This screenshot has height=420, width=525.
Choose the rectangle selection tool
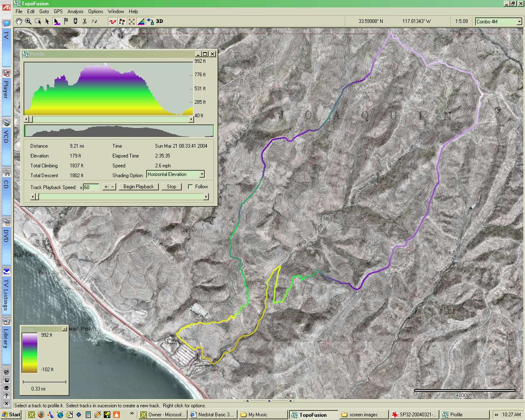(x=38, y=21)
